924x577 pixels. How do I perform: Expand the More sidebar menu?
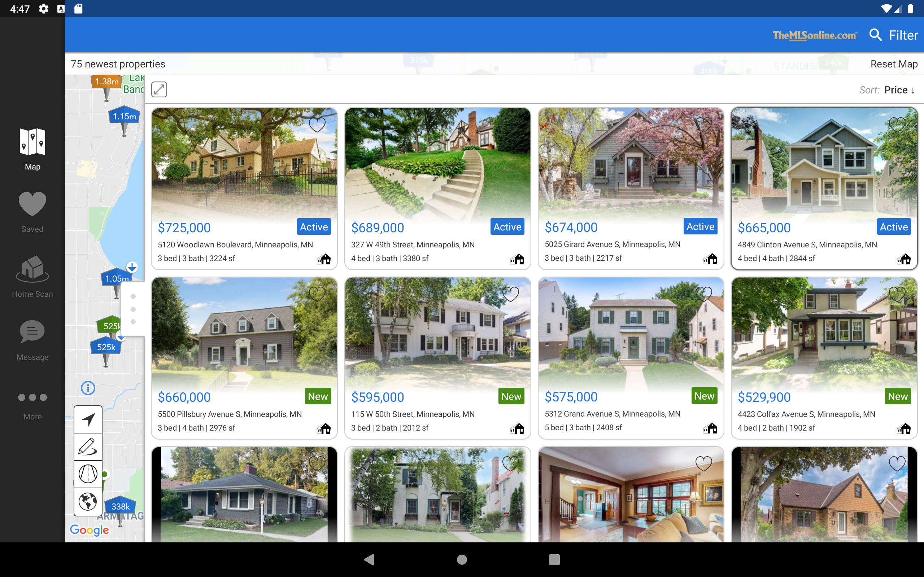tap(32, 406)
